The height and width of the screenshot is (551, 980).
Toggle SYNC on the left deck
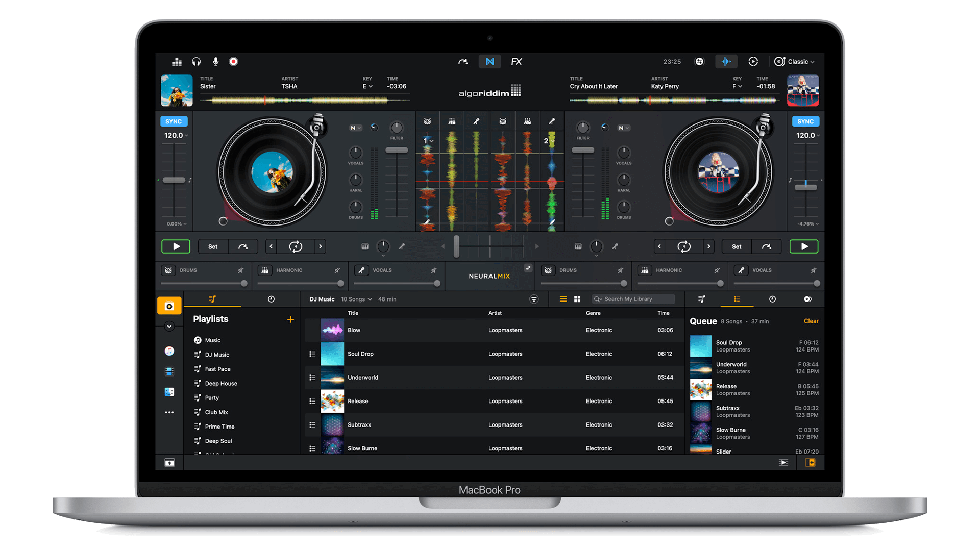click(x=174, y=121)
